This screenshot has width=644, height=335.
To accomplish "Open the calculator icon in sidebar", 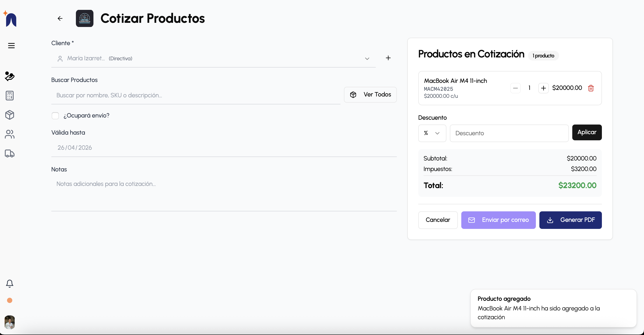I will click(9, 95).
